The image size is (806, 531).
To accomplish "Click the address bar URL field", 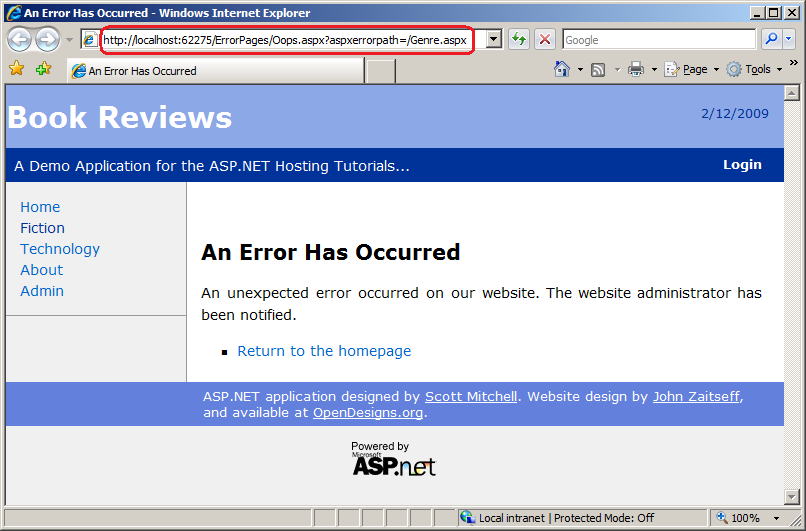I will 284,40.
